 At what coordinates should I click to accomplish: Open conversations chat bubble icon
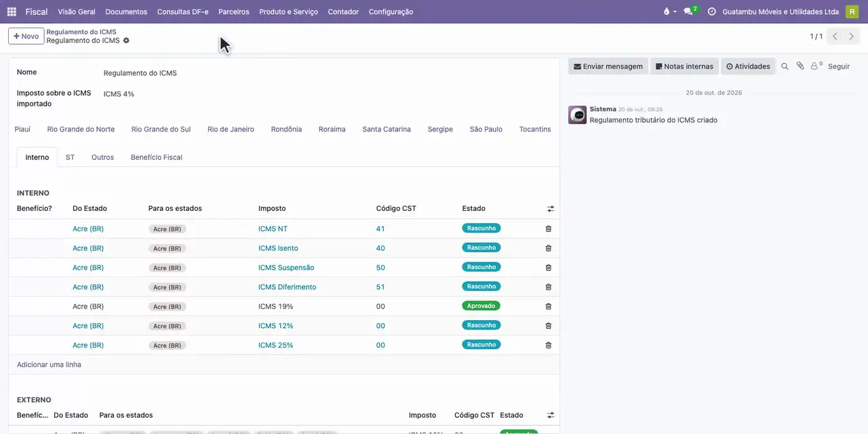click(688, 12)
